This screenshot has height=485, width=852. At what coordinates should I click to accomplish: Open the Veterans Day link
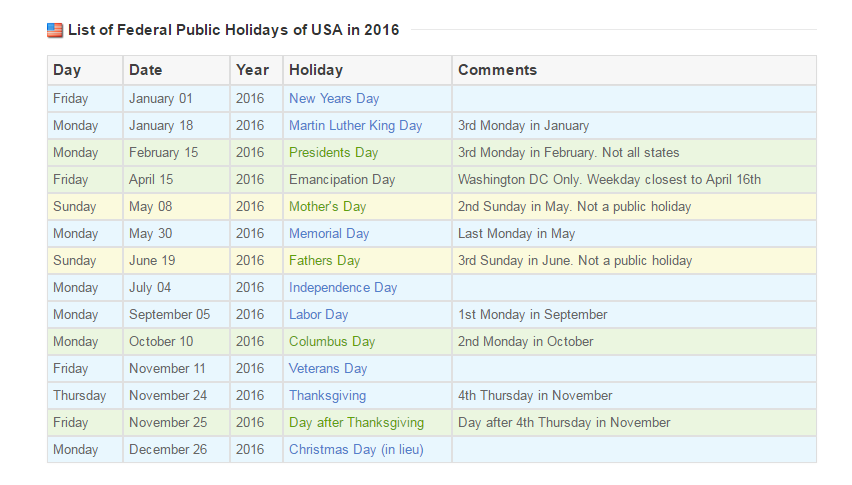[x=328, y=369]
